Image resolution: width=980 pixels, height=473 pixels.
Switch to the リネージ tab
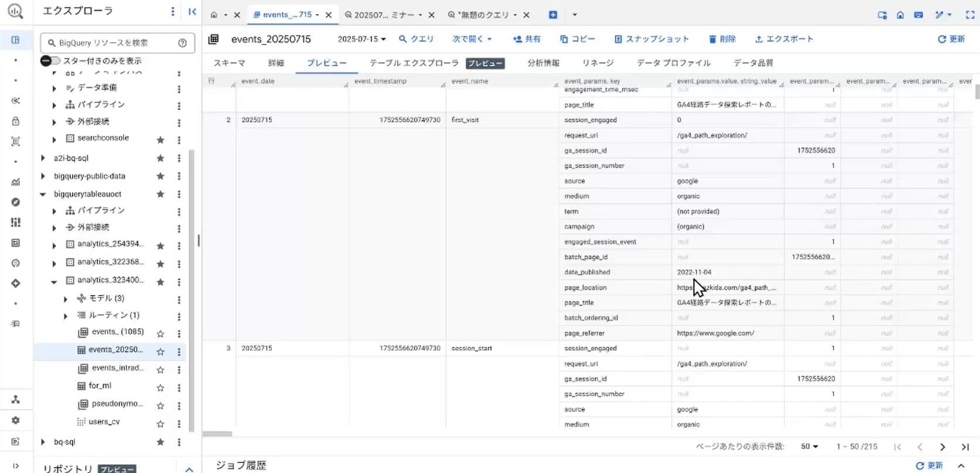click(597, 63)
